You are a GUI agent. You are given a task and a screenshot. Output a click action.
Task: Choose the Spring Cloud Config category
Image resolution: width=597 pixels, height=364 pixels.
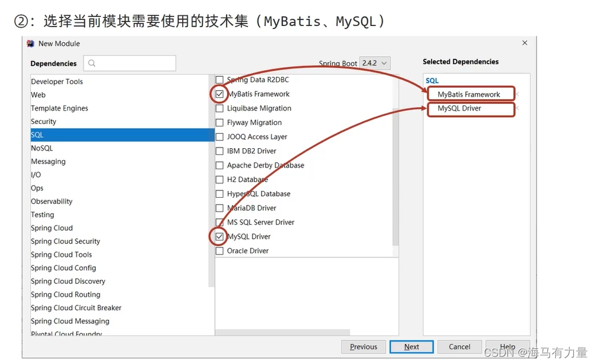coord(119,268)
